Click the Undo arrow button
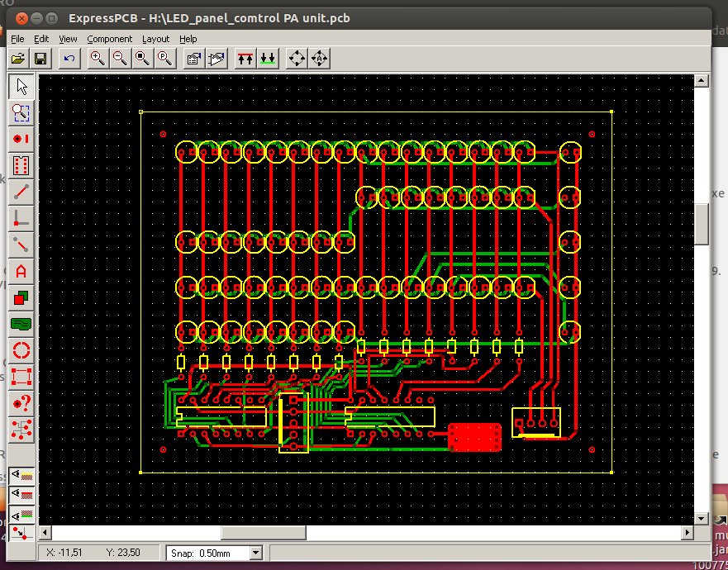This screenshot has height=570, width=728. click(69, 58)
